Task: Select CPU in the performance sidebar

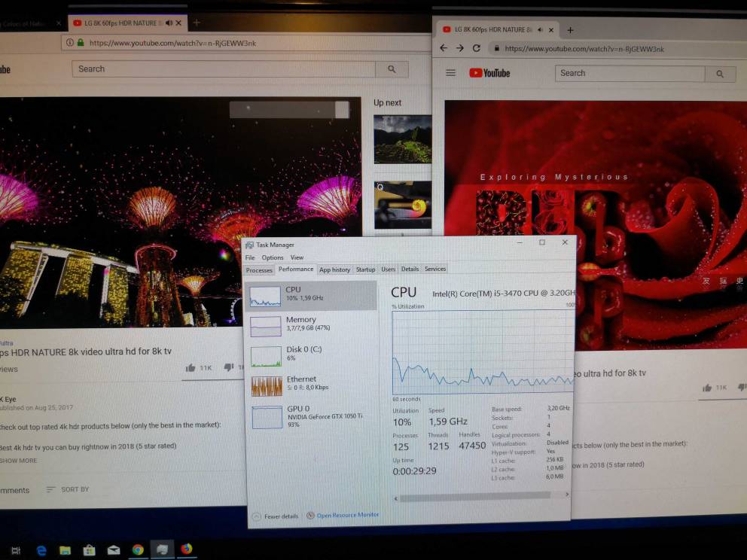Action: coord(310,296)
